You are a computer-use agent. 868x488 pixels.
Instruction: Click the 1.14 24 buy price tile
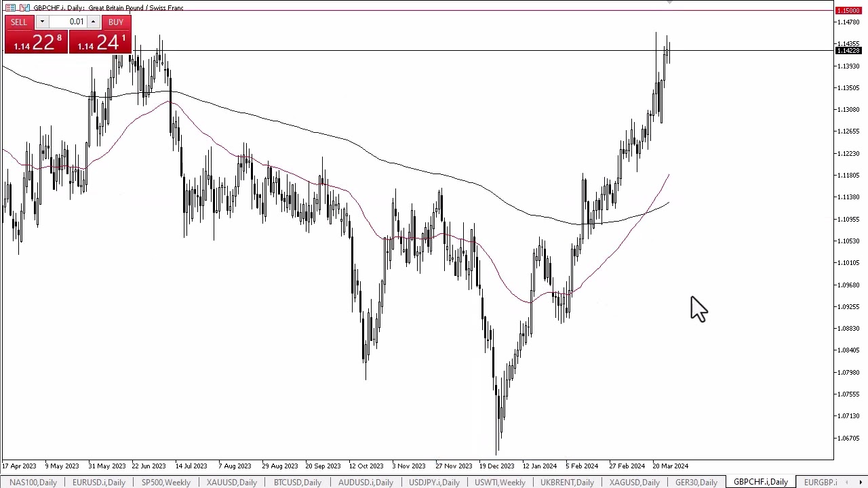coord(100,42)
